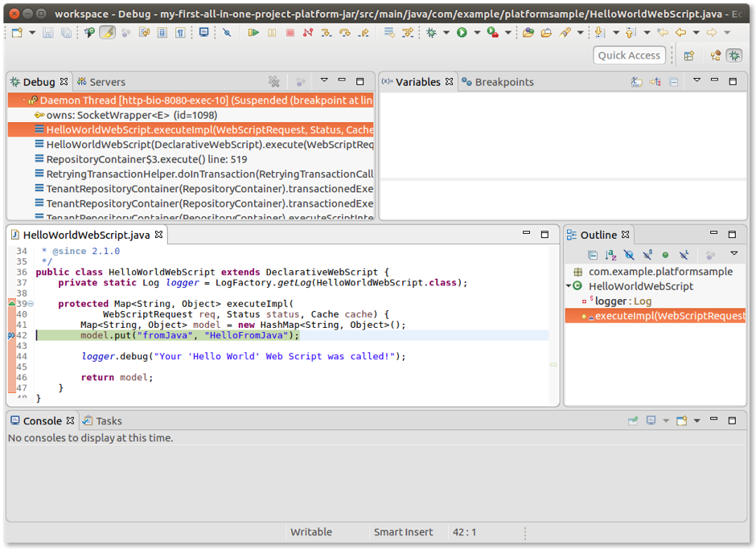
Task: Open the Run button dropdown menu
Action: 477,33
